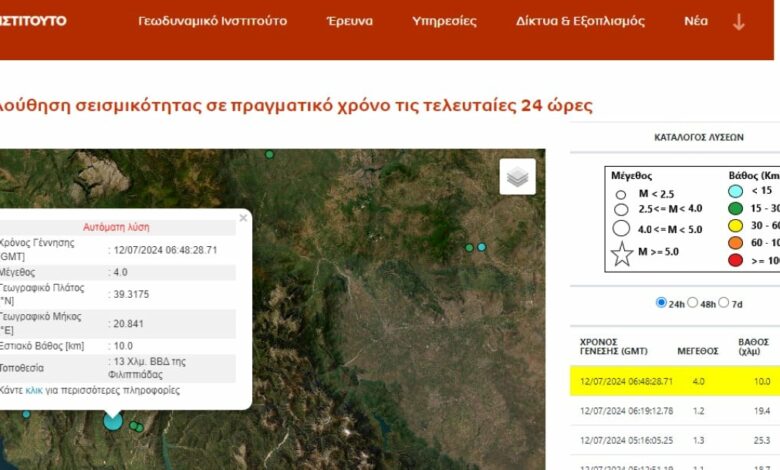This screenshot has width=780, height=470.
Task: Select the 48h radio button
Action: click(692, 302)
